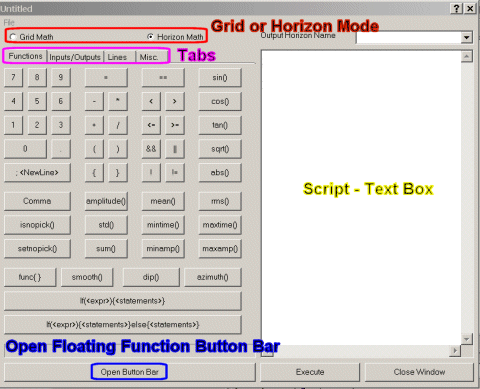Open the Lines tab

[117, 57]
